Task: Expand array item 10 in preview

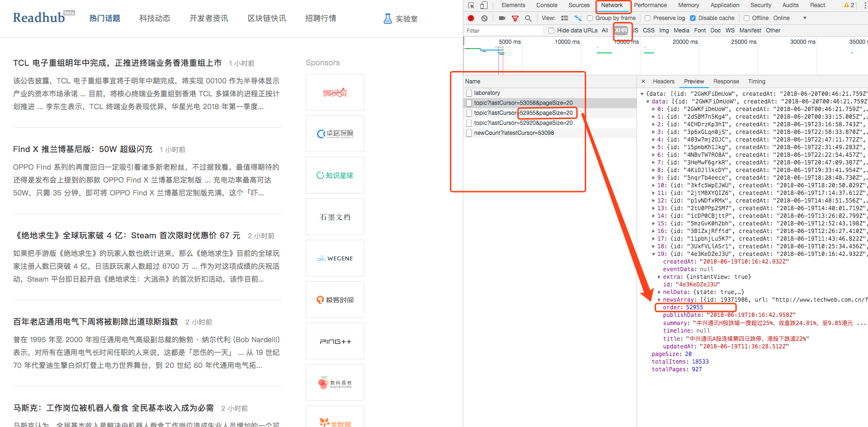Action: [653, 185]
